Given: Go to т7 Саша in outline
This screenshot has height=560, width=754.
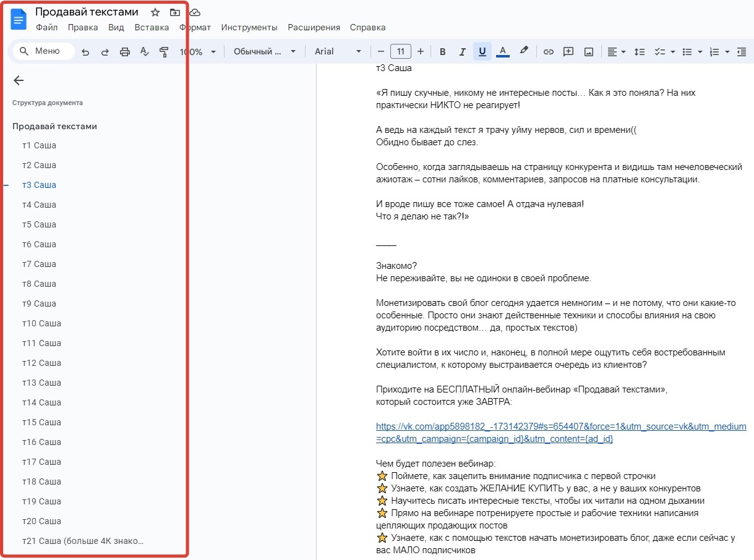Looking at the screenshot, I should (x=39, y=264).
